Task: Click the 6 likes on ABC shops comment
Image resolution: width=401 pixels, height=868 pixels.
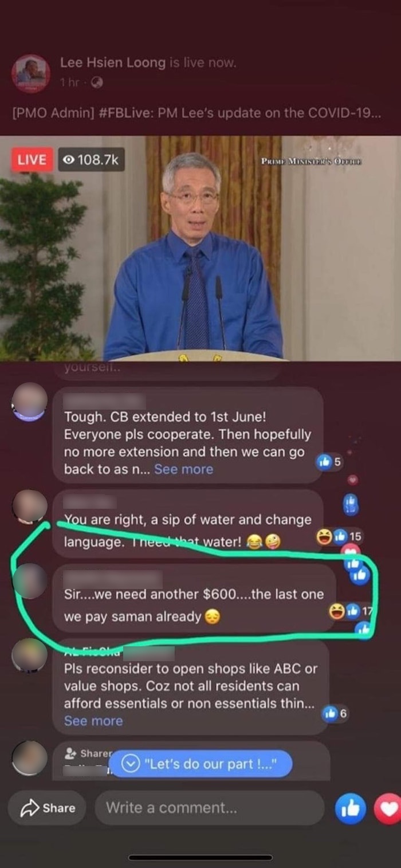Action: 336,713
